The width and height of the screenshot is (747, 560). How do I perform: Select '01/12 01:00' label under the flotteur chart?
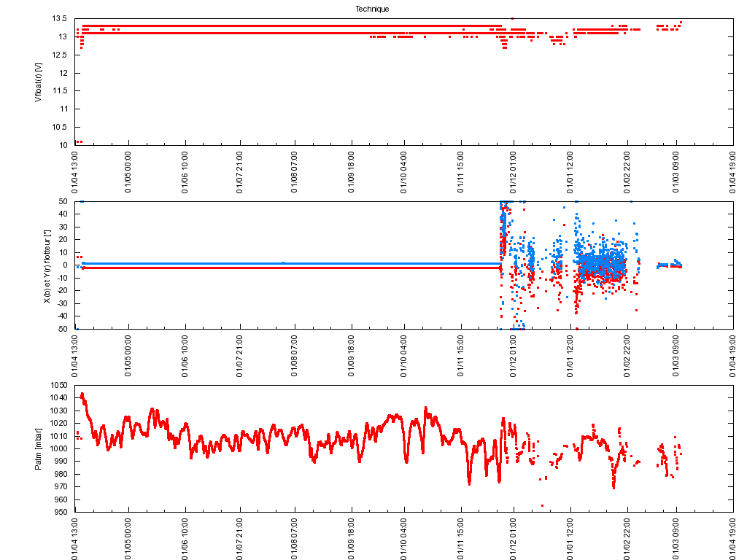coord(514,354)
